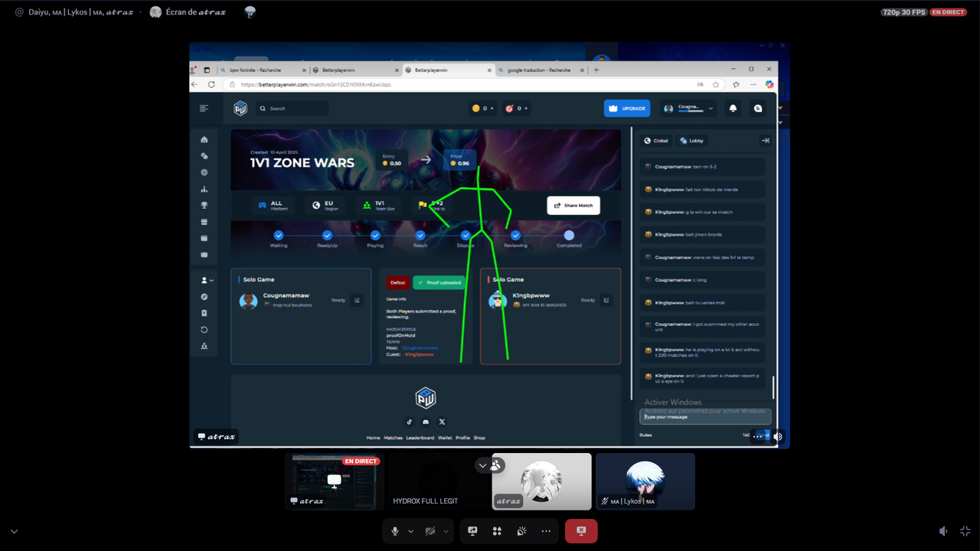Viewport: 980px width, 551px height.
Task: Disconnect from the call with red button
Action: coord(581,531)
